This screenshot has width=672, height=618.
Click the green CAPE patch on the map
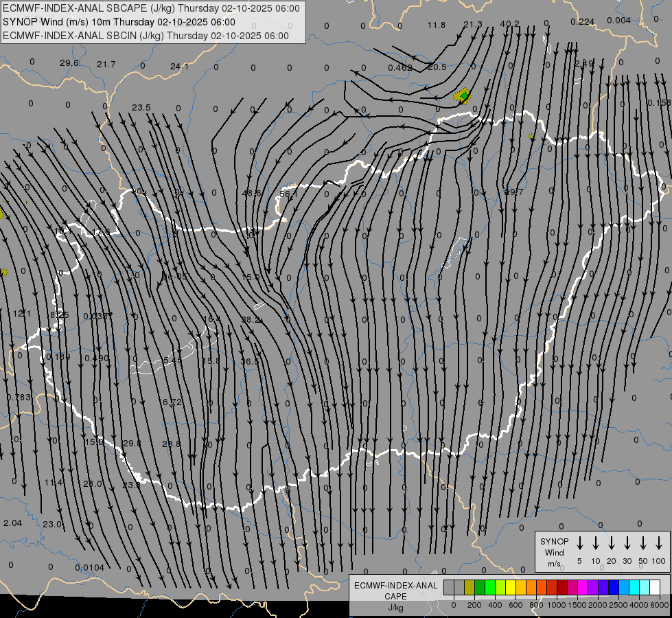pos(464,97)
